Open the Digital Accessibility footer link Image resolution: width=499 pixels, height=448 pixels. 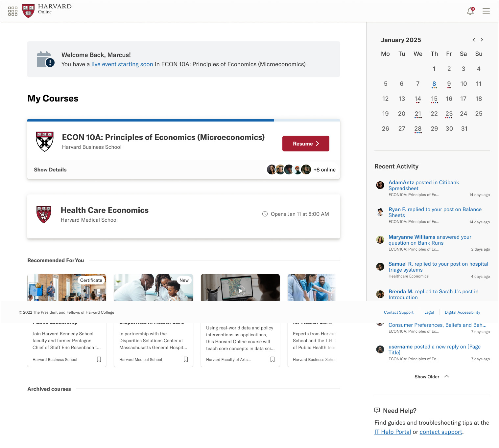pos(463,312)
